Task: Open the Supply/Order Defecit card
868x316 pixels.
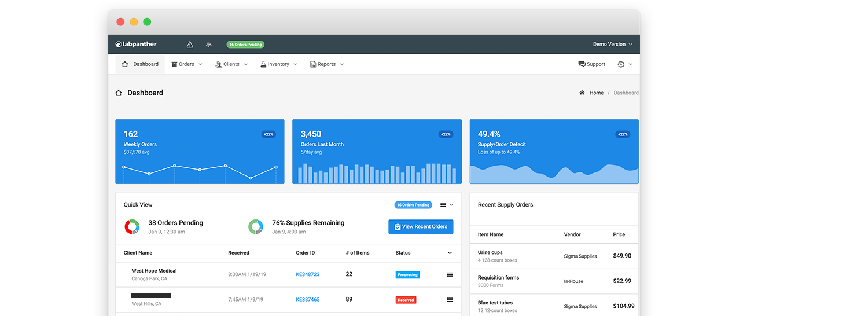Action: coord(554,152)
